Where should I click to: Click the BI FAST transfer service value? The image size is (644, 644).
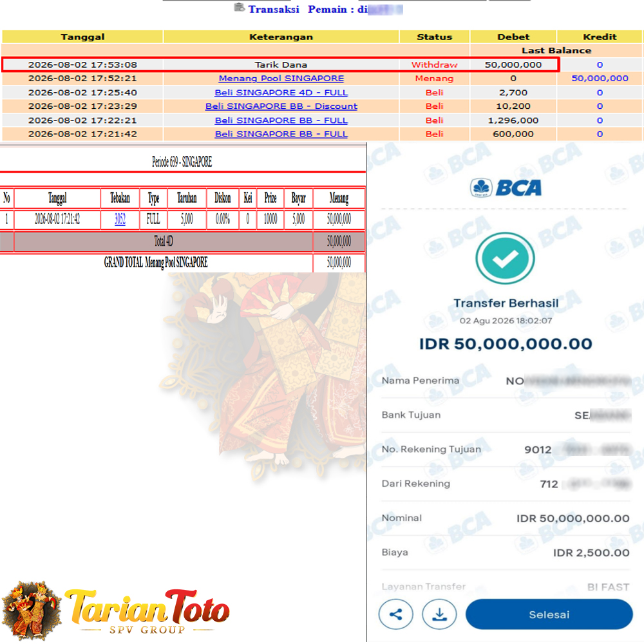click(609, 587)
